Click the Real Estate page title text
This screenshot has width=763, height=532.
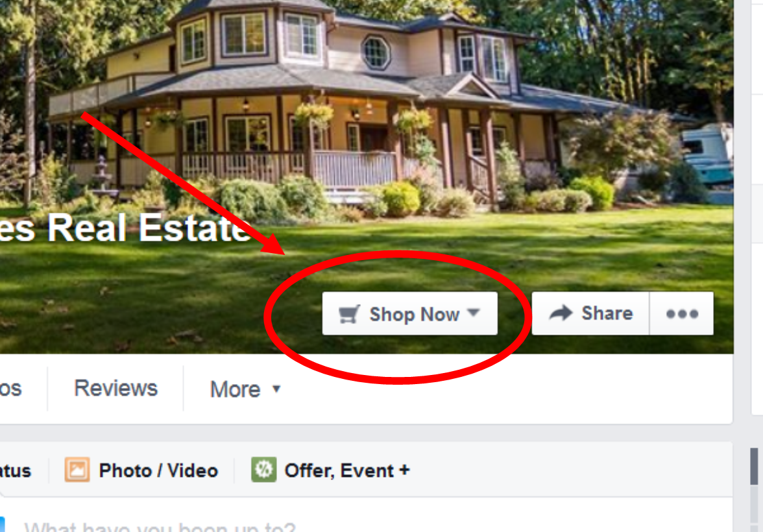coord(126,228)
